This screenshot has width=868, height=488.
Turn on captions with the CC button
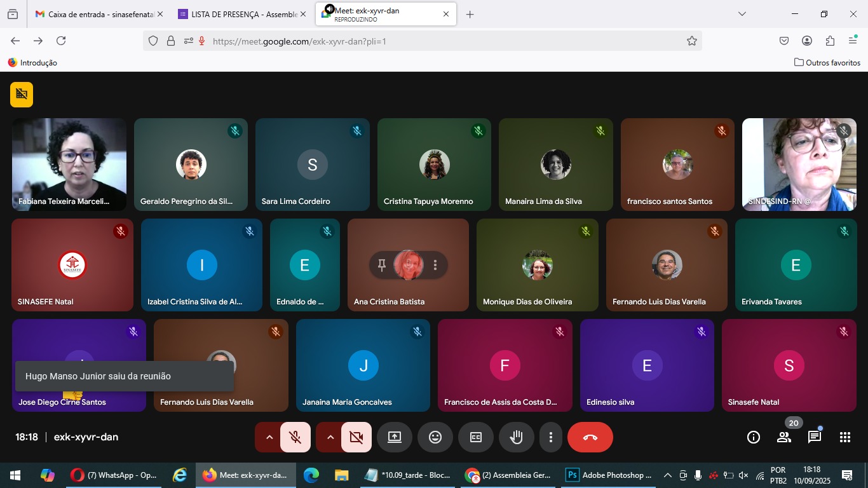pyautogui.click(x=476, y=437)
